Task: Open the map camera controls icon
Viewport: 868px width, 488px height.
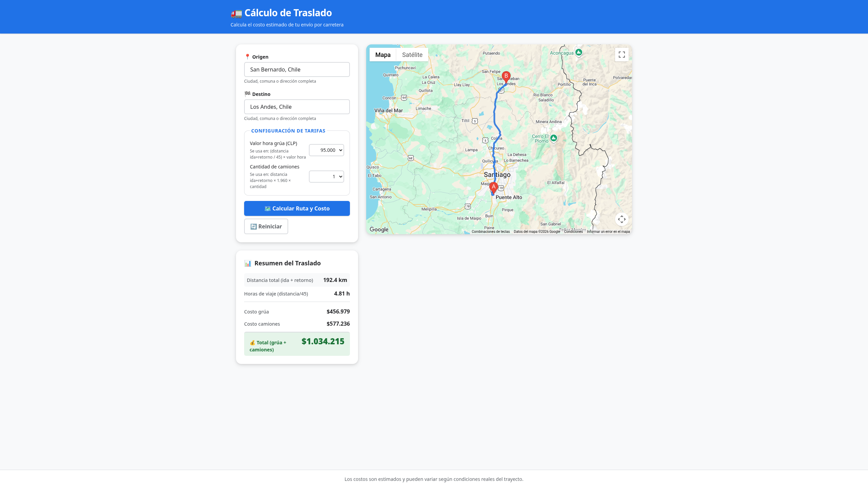Action: pos(622,219)
